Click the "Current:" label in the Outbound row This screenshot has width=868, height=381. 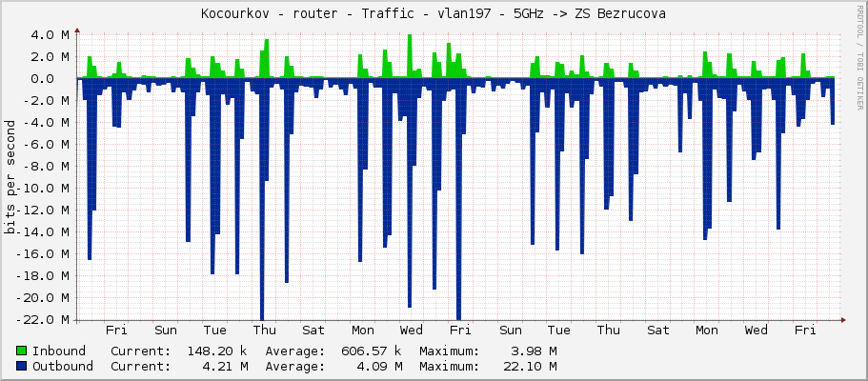[x=141, y=366]
